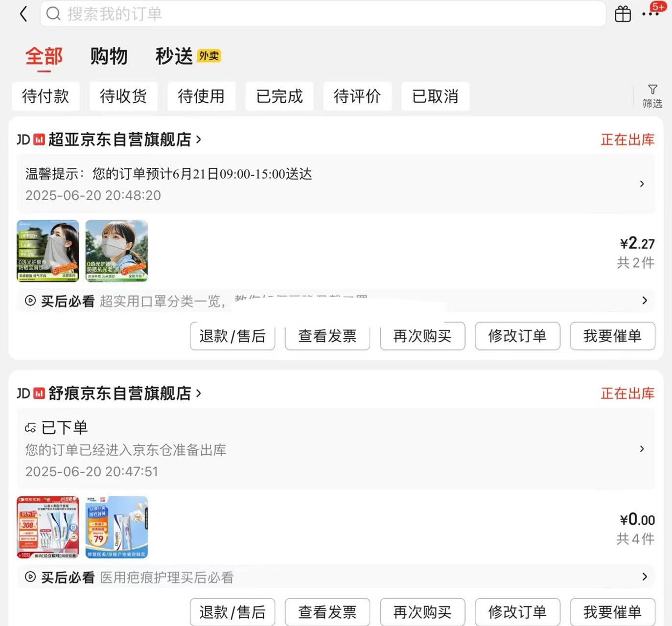Open the three-dot more menu
The height and width of the screenshot is (626, 672).
tap(650, 14)
